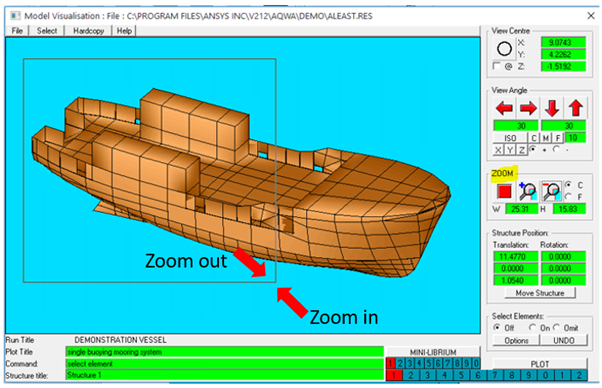Viewport: 602px width, 388px height.
Task: Click the PLOT button
Action: tap(540, 364)
